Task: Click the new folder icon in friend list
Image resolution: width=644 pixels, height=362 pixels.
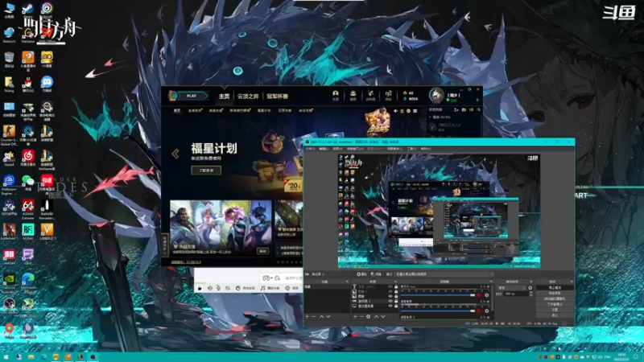Action: pyautogui.click(x=464, y=110)
